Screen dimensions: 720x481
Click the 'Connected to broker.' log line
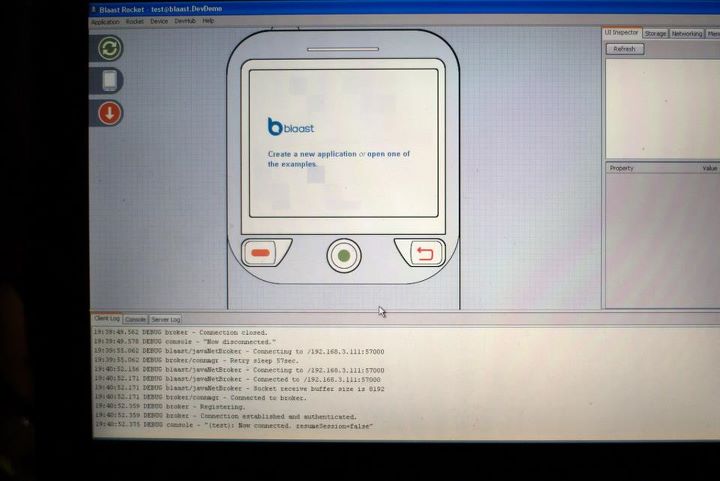(200, 398)
